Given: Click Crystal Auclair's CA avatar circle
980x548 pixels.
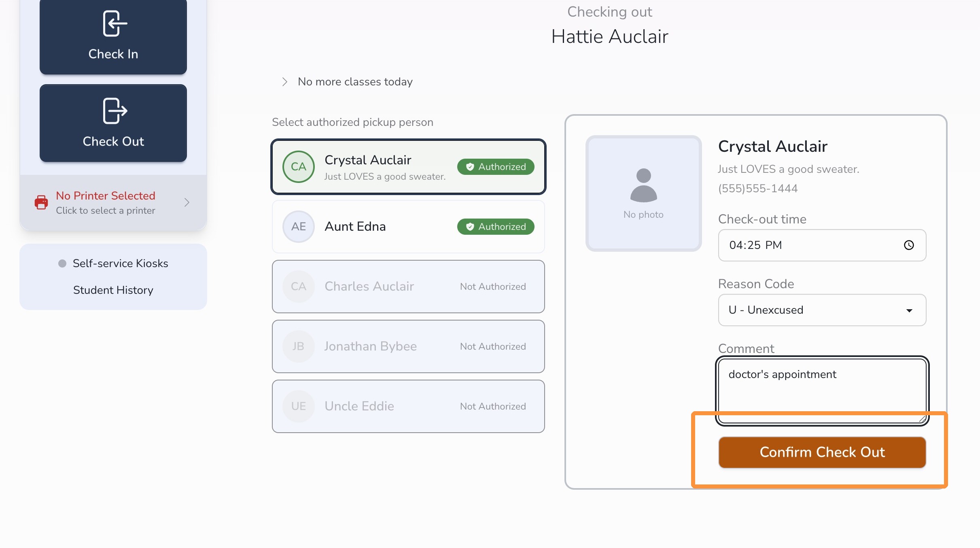Looking at the screenshot, I should [299, 167].
